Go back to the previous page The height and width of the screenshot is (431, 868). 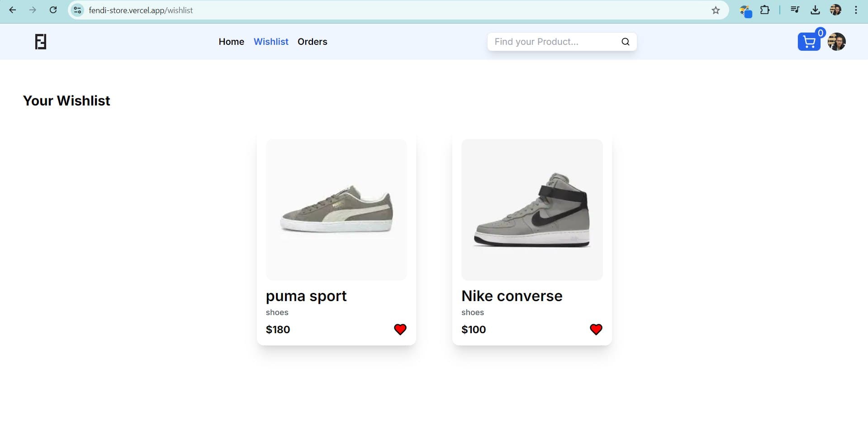[x=13, y=10]
